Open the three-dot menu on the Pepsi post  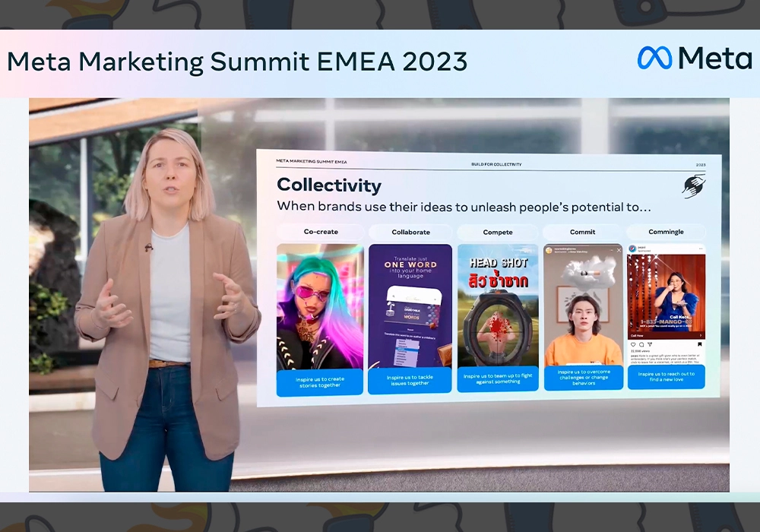tap(700, 249)
